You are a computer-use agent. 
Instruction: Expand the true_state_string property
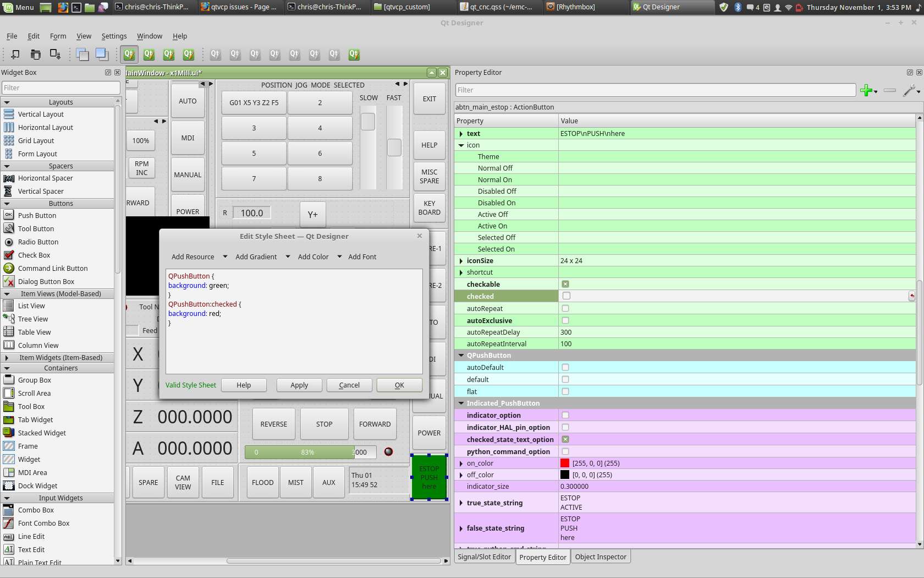tap(461, 503)
